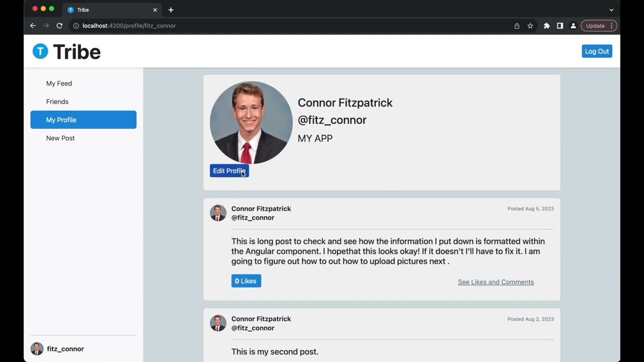Open the browser extensions puzzle icon
Screen dimensions: 644x362
click(x=547, y=26)
